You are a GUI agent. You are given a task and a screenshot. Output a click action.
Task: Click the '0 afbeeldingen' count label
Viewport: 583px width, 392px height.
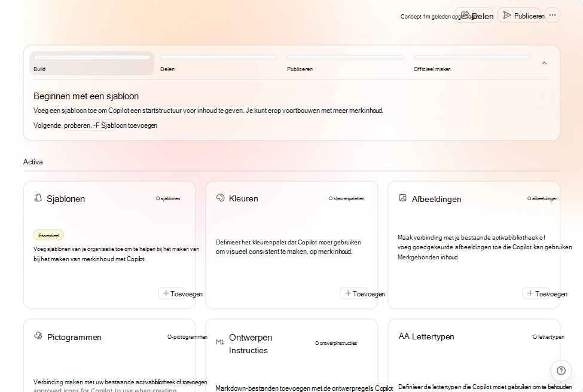[542, 199]
